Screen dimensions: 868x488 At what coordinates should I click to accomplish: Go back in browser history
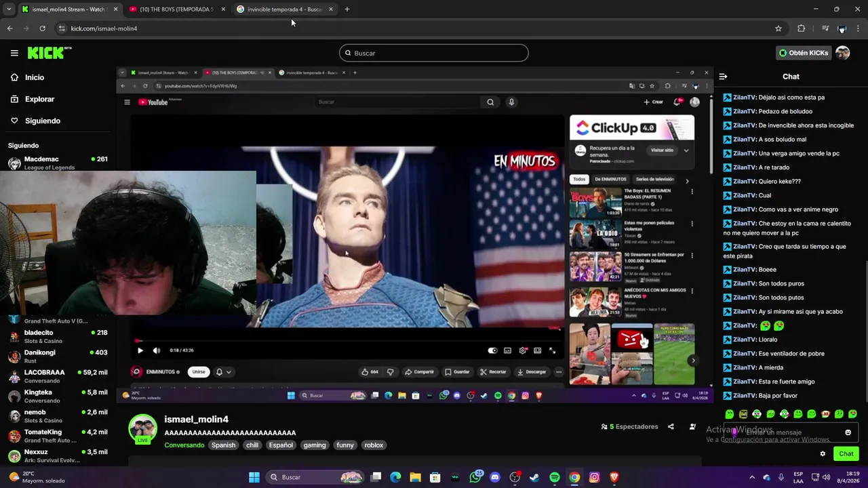(9, 28)
